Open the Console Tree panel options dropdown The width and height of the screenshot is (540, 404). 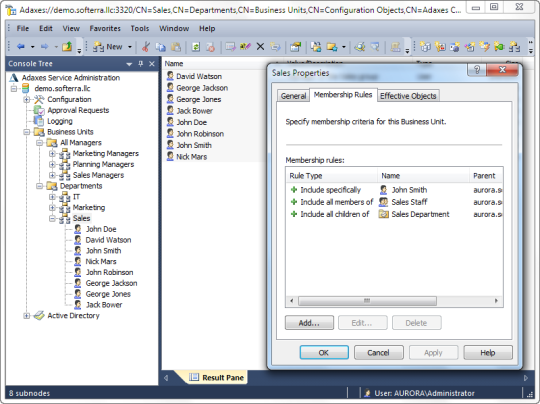pyautogui.click(x=129, y=64)
